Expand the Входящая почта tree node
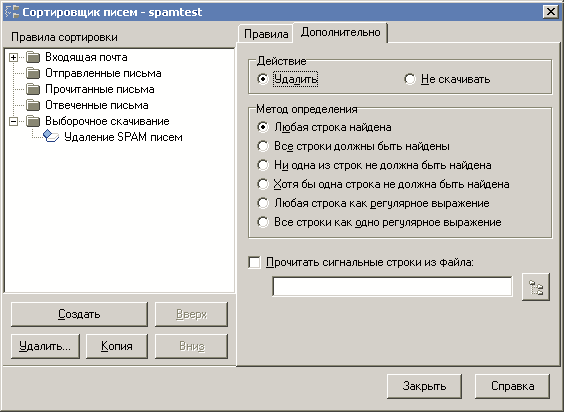Image resolution: width=564 pixels, height=412 pixels. click(x=13, y=57)
